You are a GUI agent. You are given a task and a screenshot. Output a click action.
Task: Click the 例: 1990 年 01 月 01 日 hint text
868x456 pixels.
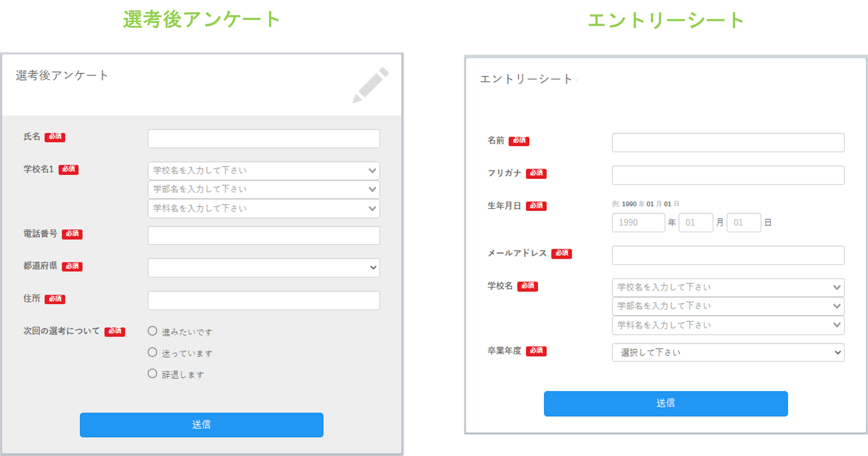click(x=645, y=204)
